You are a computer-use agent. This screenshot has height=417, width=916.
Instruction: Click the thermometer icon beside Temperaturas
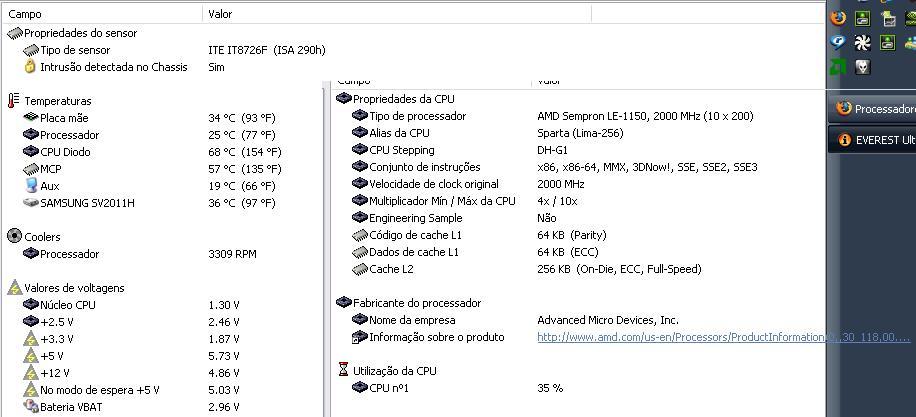tap(14, 100)
